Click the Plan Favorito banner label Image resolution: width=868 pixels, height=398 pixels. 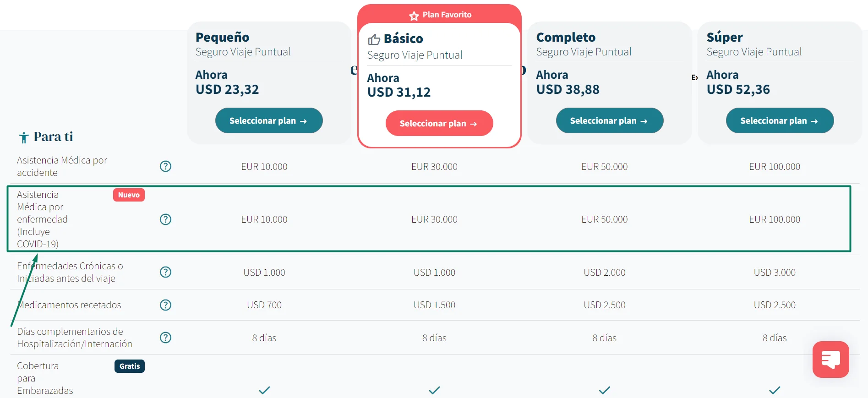coord(447,15)
